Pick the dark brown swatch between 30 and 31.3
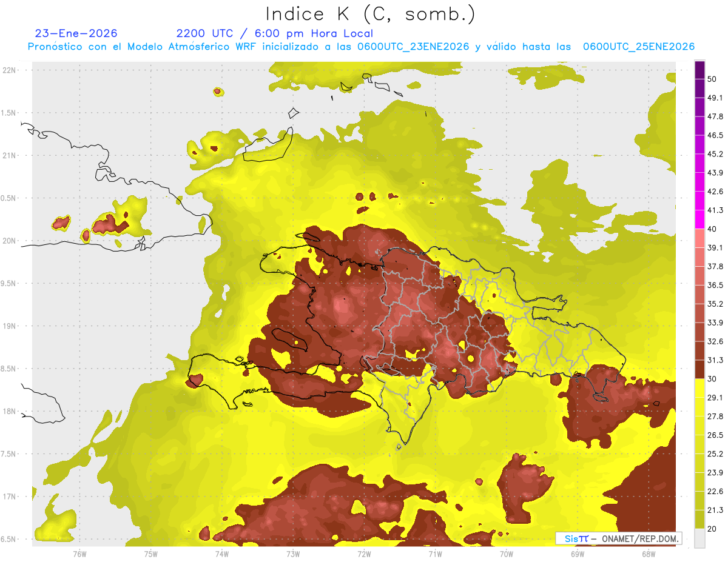This screenshot has width=728, height=562. 699,369
